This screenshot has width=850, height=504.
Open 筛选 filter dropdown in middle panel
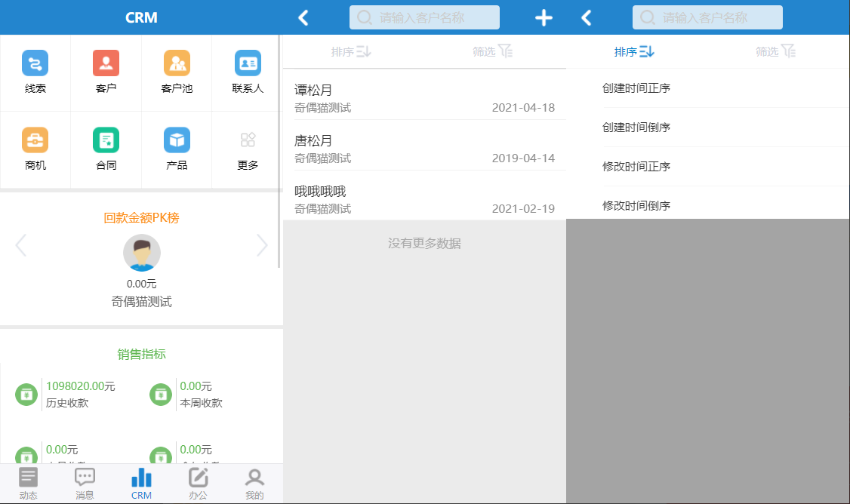492,51
